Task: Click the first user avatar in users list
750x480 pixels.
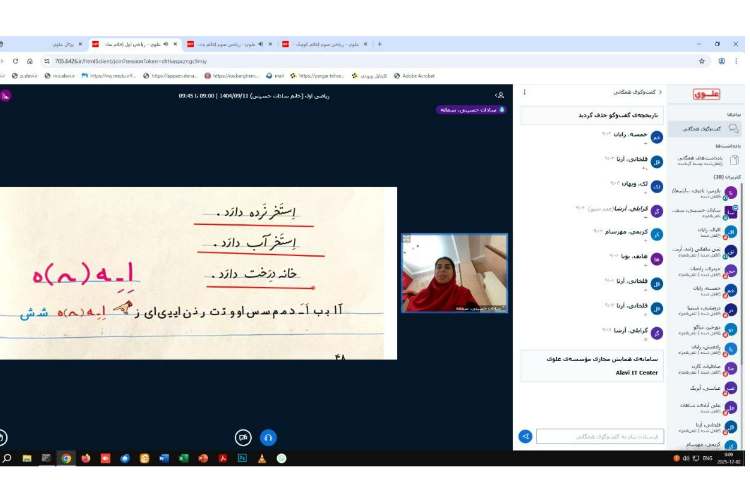Action: pos(730,193)
